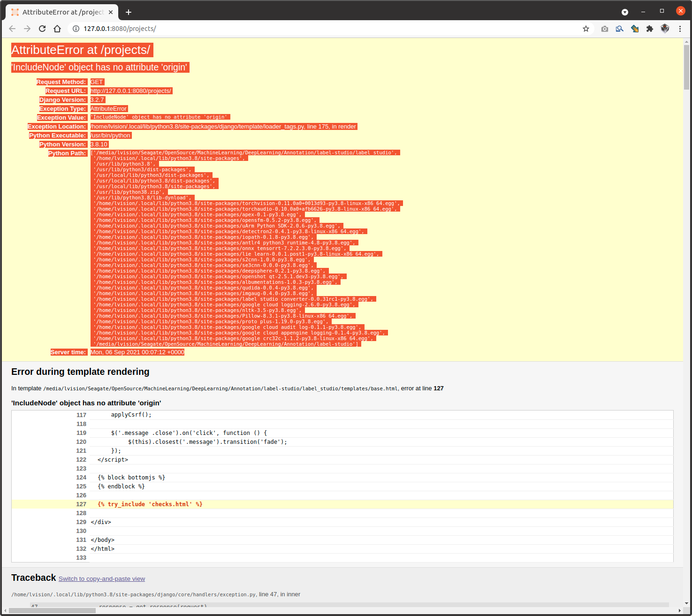Viewport: 692px width, 616px height.
Task: Click the Request Method value GET
Action: [97, 82]
